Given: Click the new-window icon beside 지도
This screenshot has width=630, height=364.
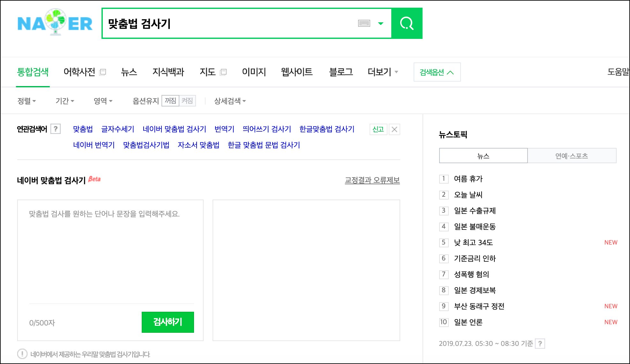Looking at the screenshot, I should pyautogui.click(x=223, y=72).
